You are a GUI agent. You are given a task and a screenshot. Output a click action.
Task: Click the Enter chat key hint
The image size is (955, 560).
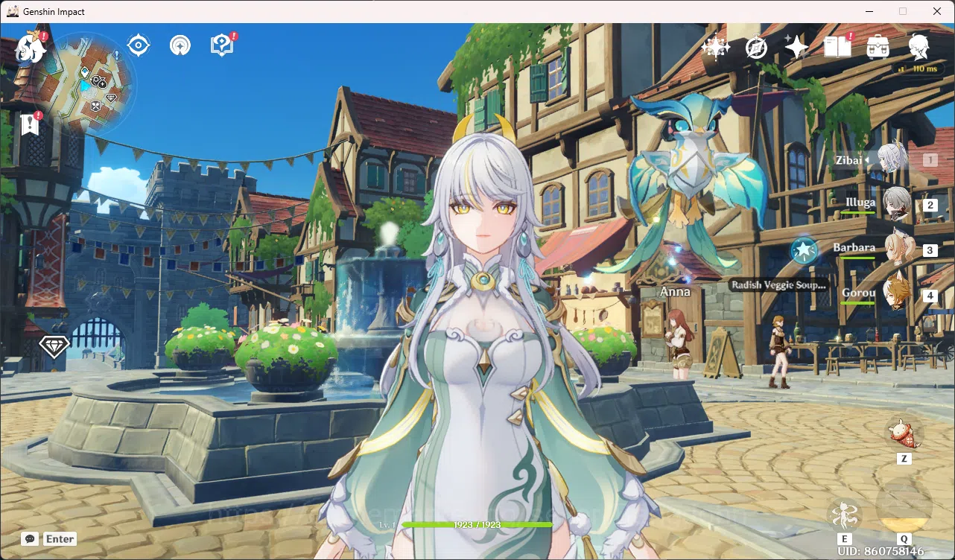tap(60, 539)
